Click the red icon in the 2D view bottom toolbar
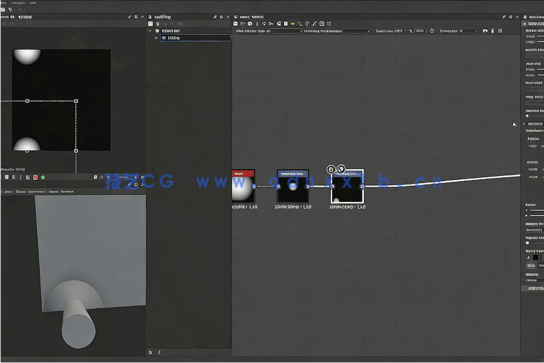Viewport: 544px width, 363px height. [x=35, y=177]
